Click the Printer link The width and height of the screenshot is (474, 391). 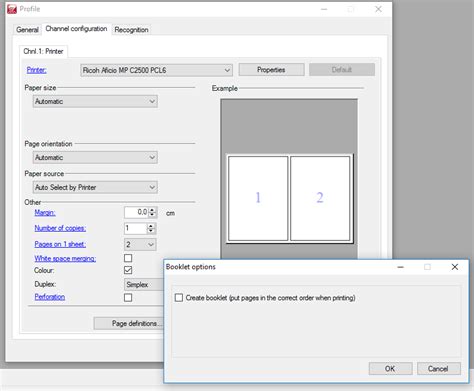(x=36, y=70)
